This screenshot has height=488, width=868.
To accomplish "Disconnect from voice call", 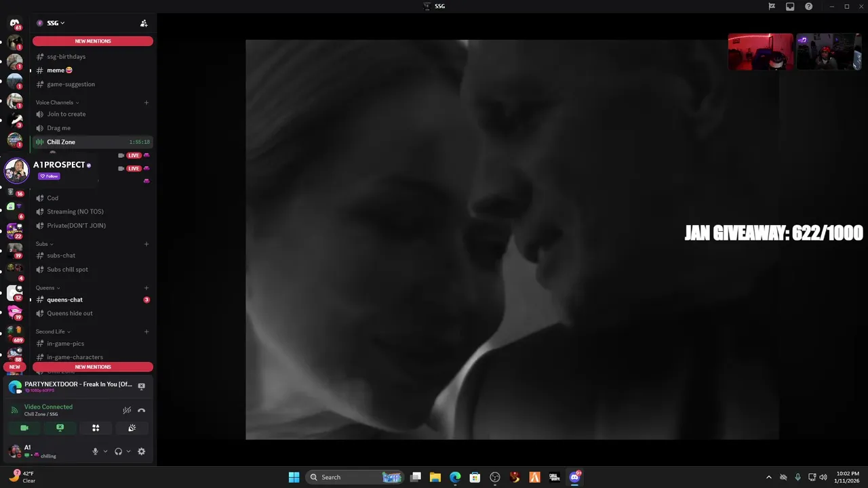I will pyautogui.click(x=141, y=410).
